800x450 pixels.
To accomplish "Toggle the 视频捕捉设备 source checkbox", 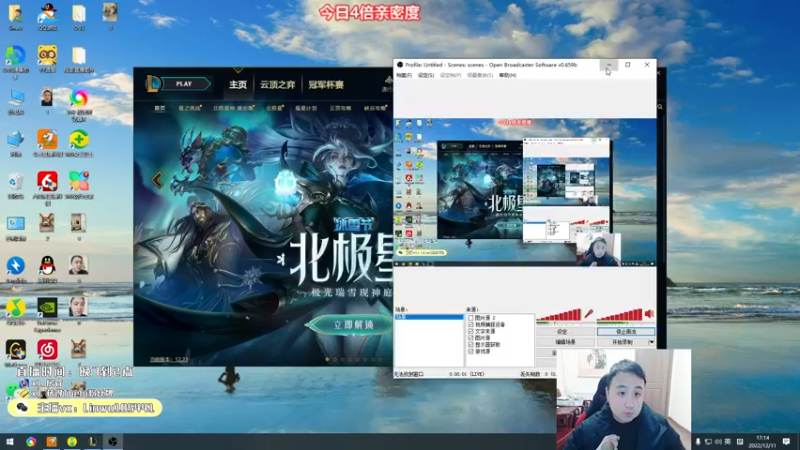I will (470, 324).
